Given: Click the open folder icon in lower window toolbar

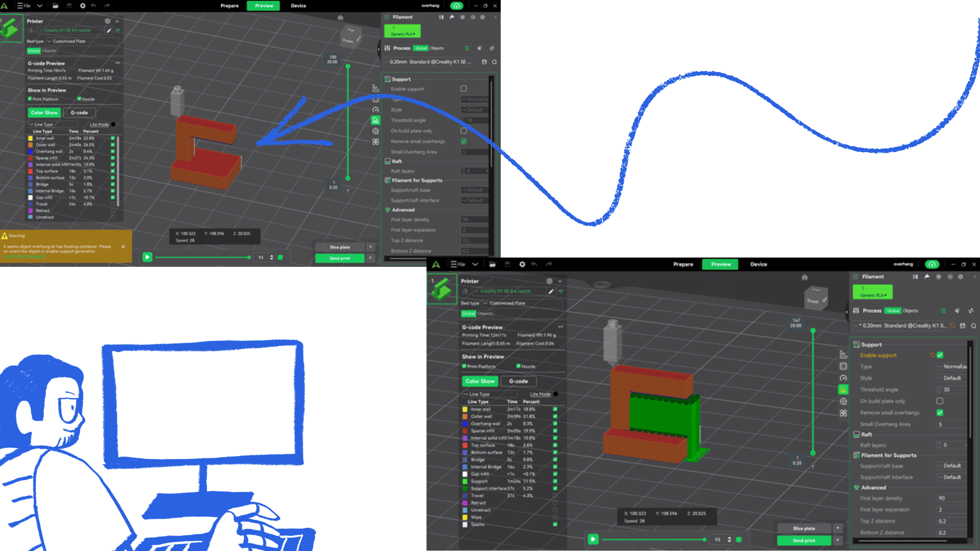Looking at the screenshot, I should pos(492,264).
